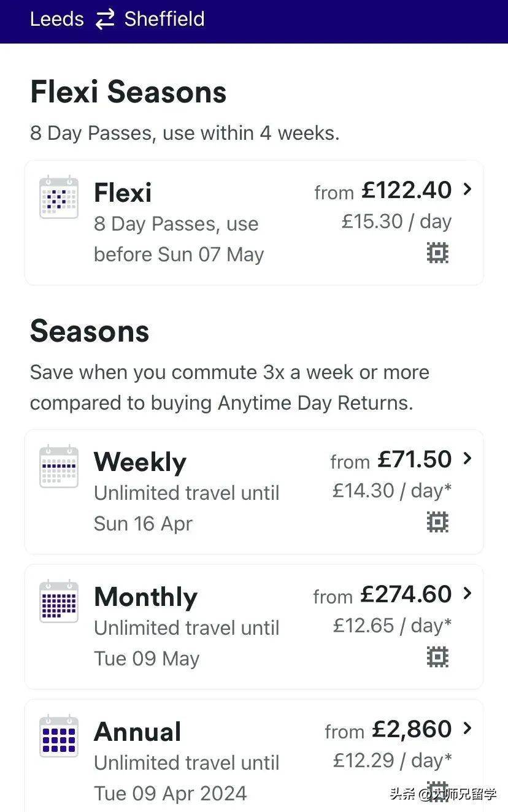
Task: Click the Flexi calendar icon
Action: click(x=59, y=197)
